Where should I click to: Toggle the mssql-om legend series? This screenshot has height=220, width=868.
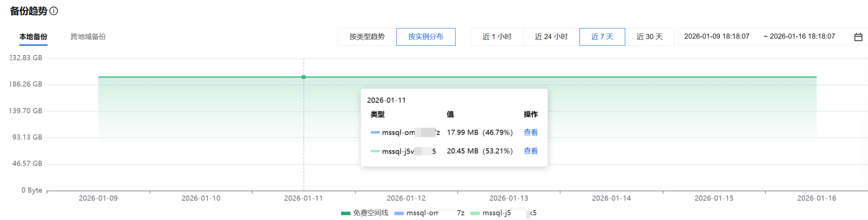[429, 213]
